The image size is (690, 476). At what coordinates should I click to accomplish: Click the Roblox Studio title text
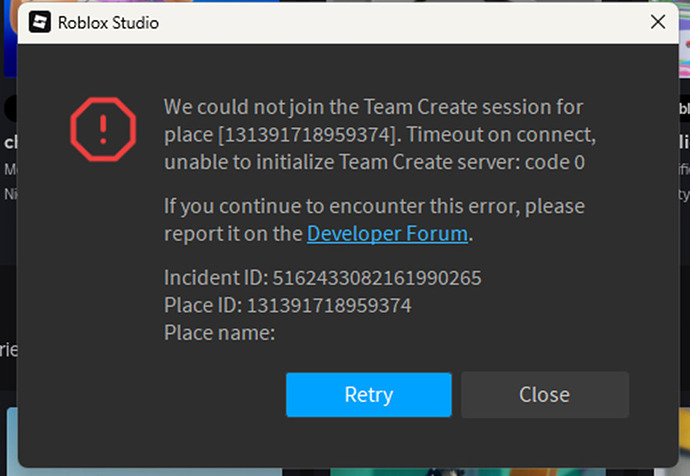click(x=108, y=22)
